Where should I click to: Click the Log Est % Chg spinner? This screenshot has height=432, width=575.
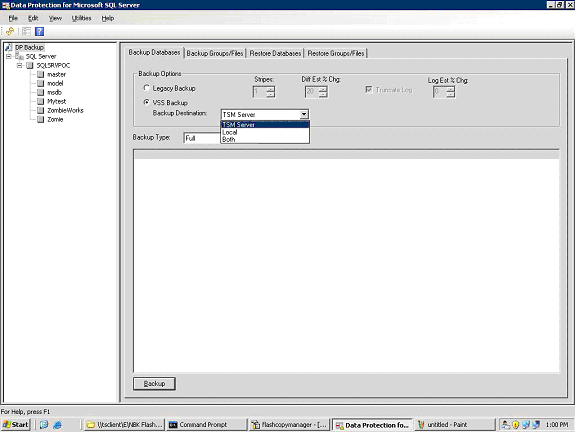click(x=444, y=91)
